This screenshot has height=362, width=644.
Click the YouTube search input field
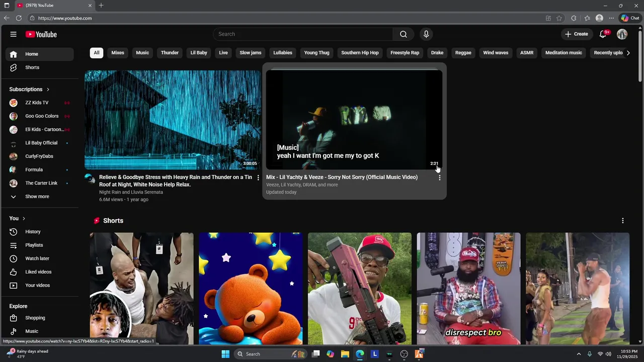click(x=303, y=34)
